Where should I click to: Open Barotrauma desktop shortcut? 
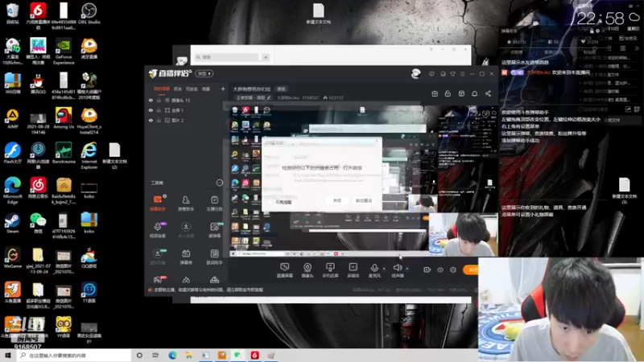point(64,153)
